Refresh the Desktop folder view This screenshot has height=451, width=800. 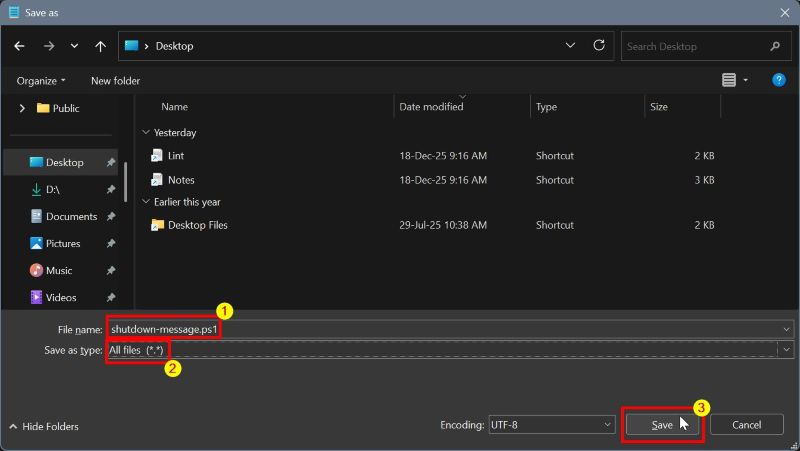[x=599, y=45]
